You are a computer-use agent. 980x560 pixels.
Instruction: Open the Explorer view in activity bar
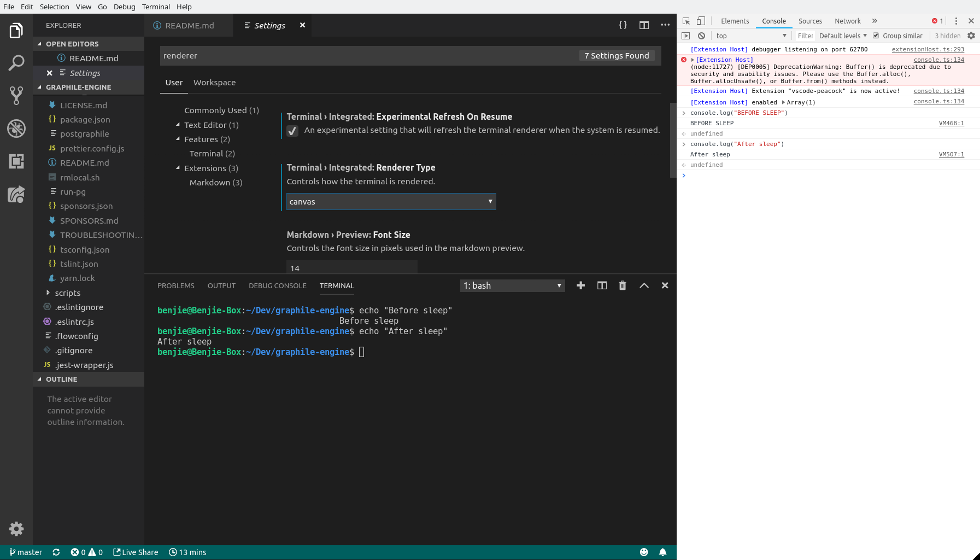coord(16,31)
